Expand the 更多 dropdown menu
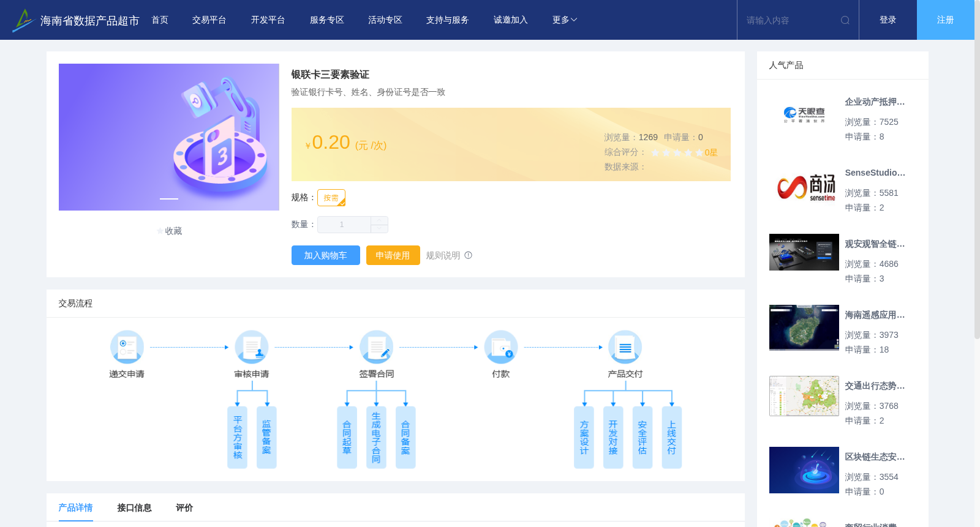 pyautogui.click(x=565, y=20)
